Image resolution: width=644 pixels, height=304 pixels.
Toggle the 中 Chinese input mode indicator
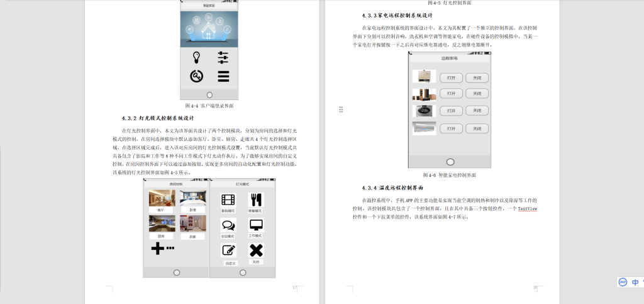[x=635, y=282]
